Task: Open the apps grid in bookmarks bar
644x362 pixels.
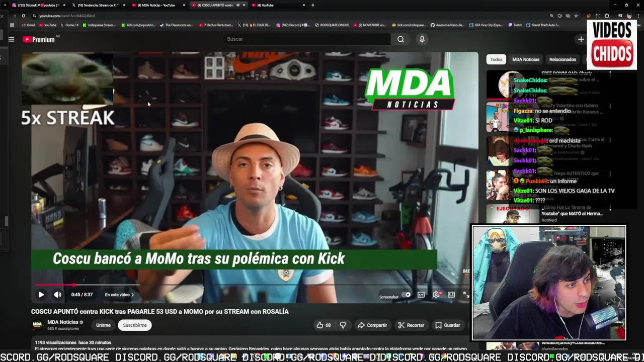Action: [x=12, y=25]
